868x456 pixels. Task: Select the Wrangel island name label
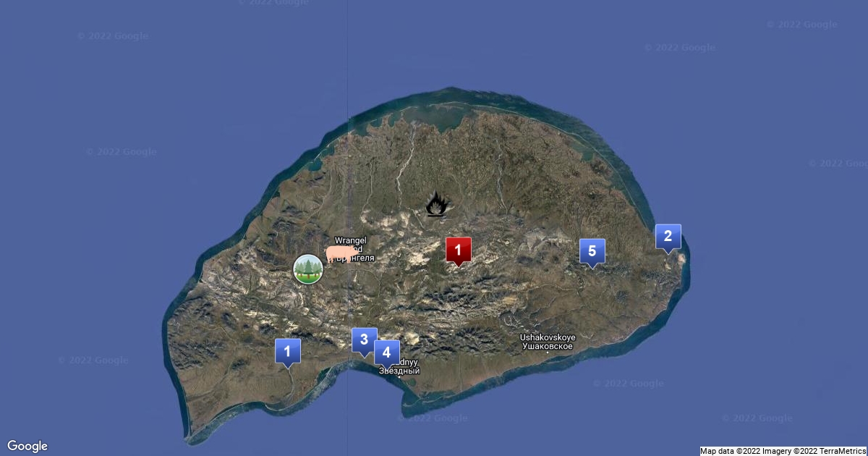pos(350,240)
